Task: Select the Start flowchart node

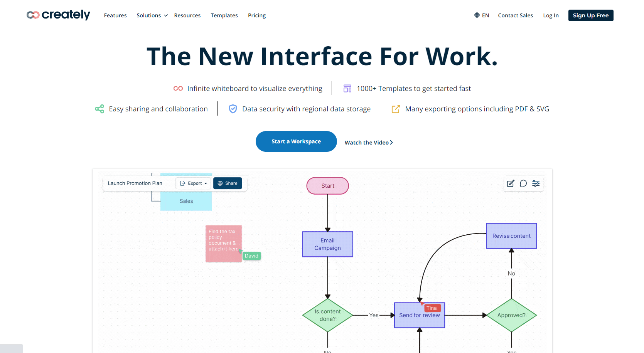Action: [328, 186]
